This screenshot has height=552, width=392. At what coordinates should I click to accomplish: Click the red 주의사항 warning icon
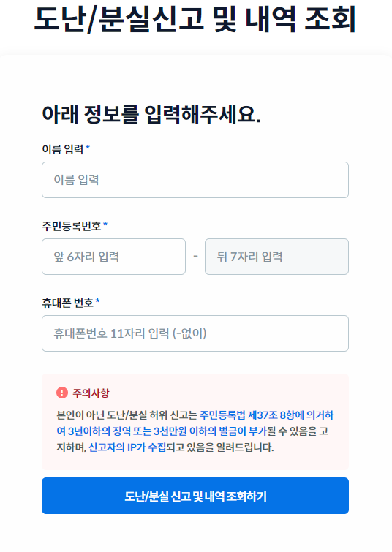click(x=62, y=393)
